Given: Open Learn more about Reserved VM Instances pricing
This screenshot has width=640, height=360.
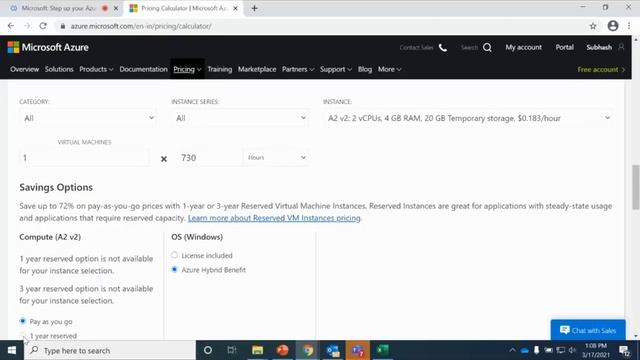Looking at the screenshot, I should click(x=274, y=218).
